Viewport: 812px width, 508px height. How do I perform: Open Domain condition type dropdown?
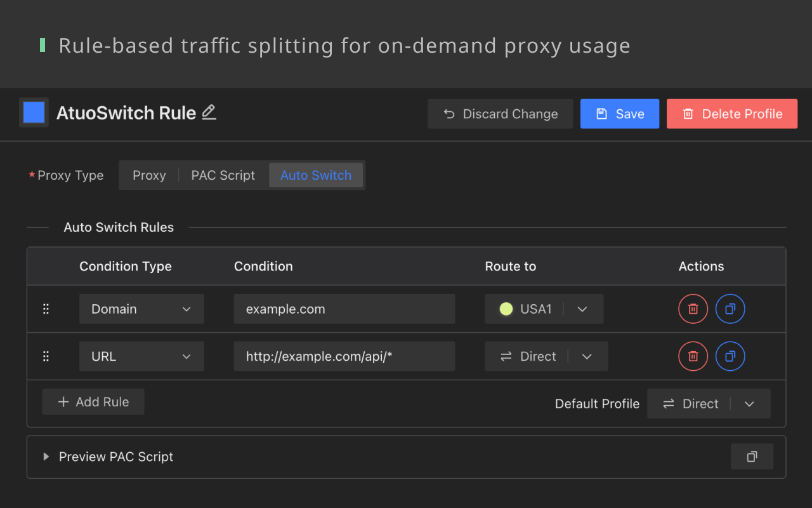[141, 309]
